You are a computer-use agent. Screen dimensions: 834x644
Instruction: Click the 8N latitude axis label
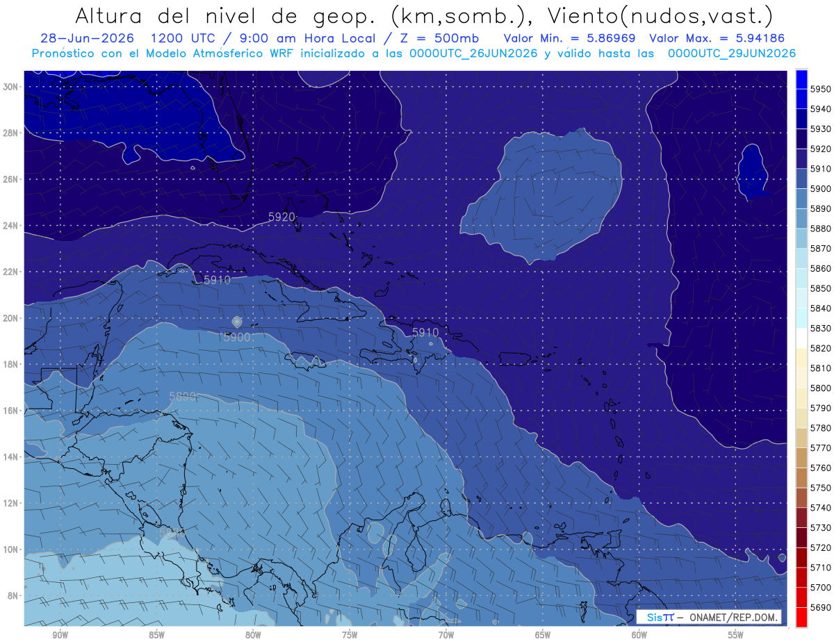13,596
